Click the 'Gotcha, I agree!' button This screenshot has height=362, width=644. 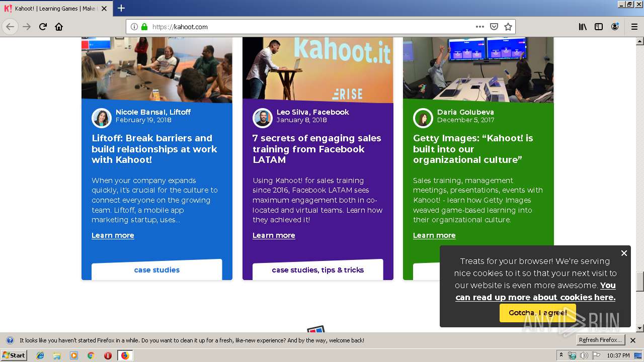538,313
